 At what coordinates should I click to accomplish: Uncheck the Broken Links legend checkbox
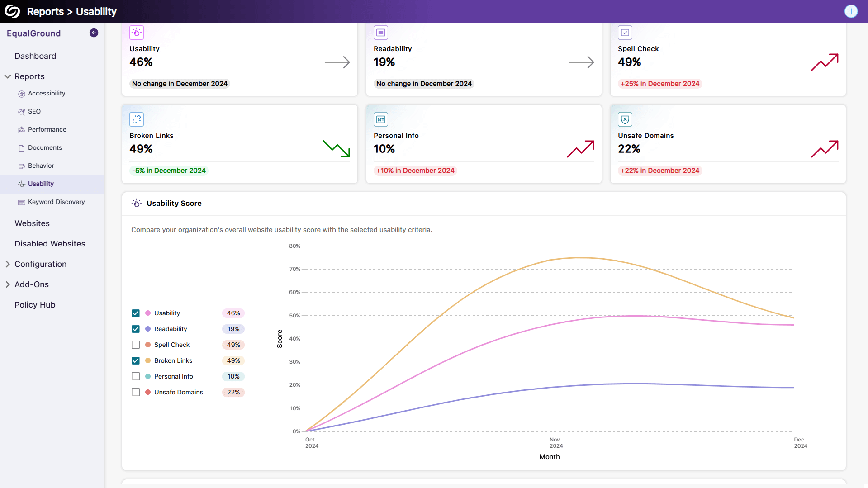pyautogui.click(x=136, y=360)
